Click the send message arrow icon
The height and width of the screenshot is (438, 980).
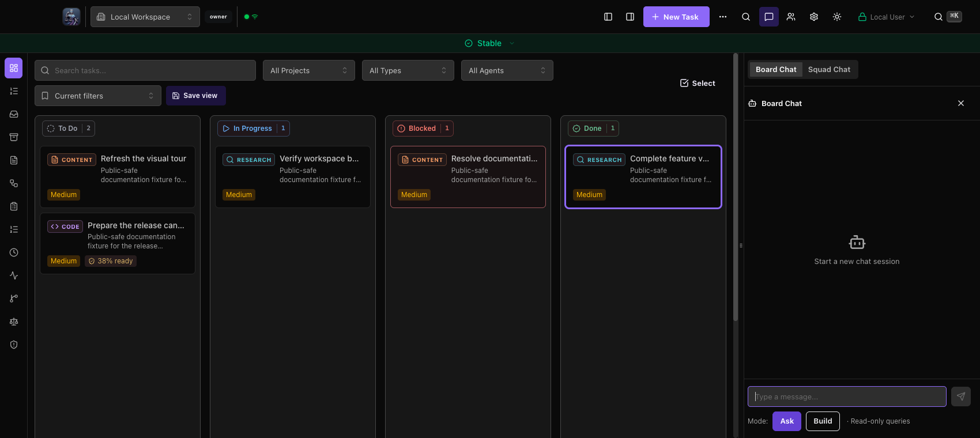[961, 397]
